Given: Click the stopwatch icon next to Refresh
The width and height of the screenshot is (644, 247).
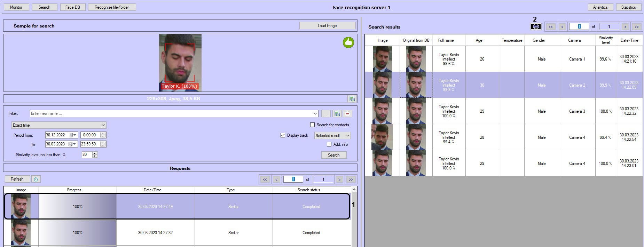Looking at the screenshot, I should pyautogui.click(x=36, y=179).
